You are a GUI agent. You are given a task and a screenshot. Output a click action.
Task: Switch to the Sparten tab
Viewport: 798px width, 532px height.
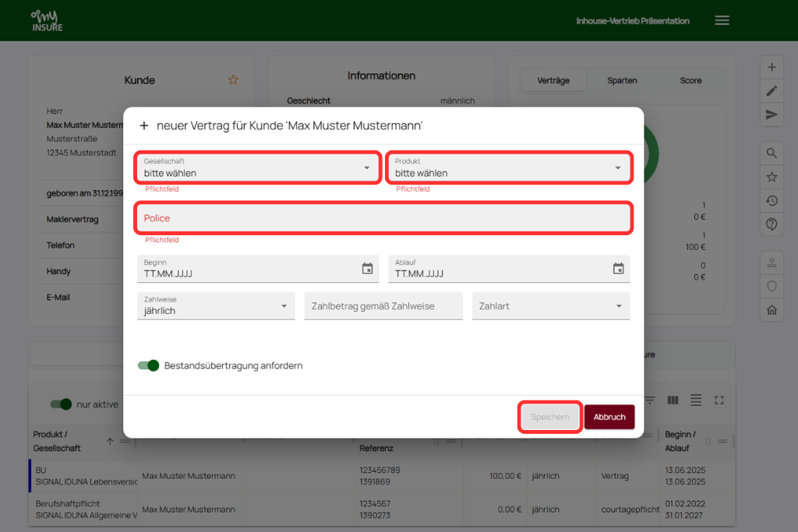click(622, 81)
